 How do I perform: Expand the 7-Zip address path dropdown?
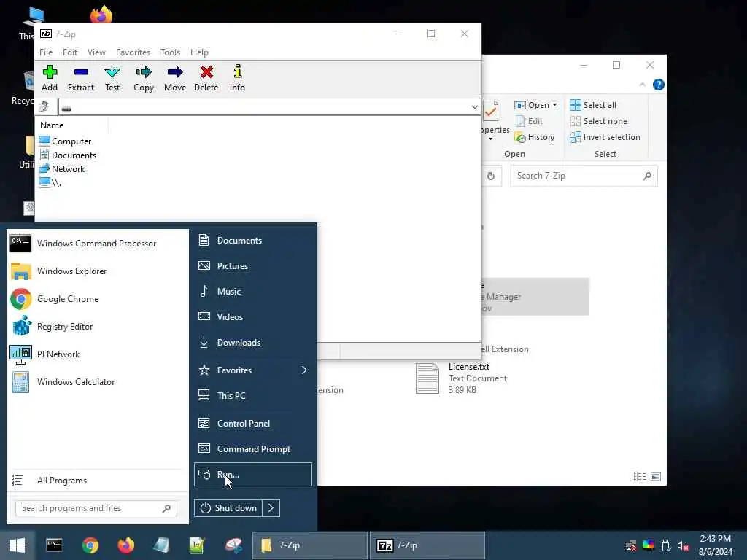(474, 107)
